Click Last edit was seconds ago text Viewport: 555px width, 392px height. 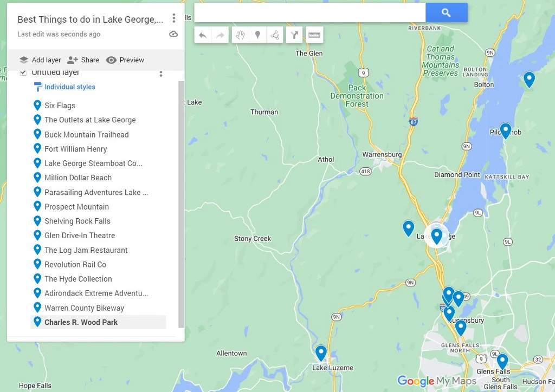(x=59, y=34)
